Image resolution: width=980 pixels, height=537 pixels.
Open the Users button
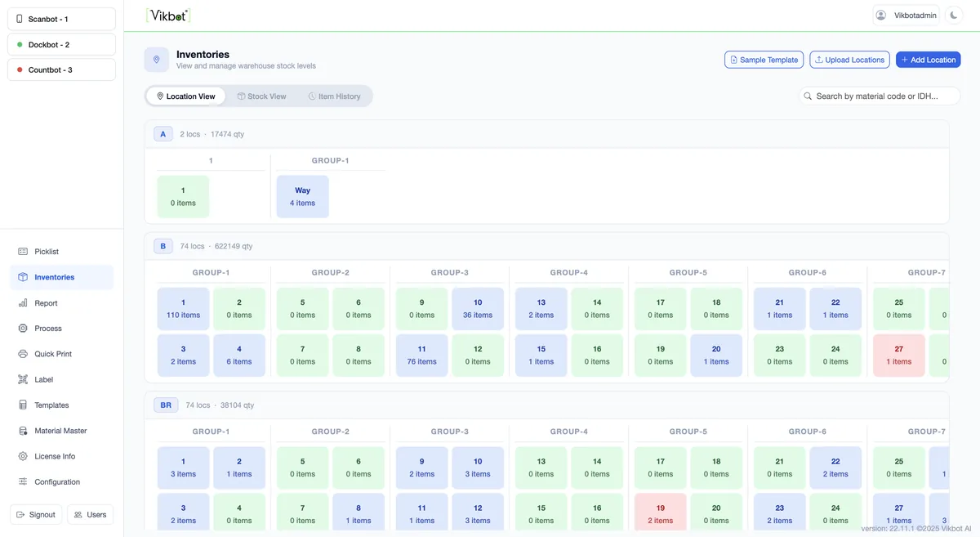point(90,515)
